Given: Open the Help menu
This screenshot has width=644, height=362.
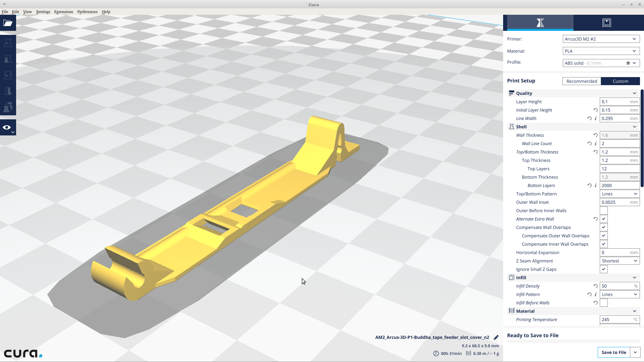Looking at the screenshot, I should (x=106, y=12).
